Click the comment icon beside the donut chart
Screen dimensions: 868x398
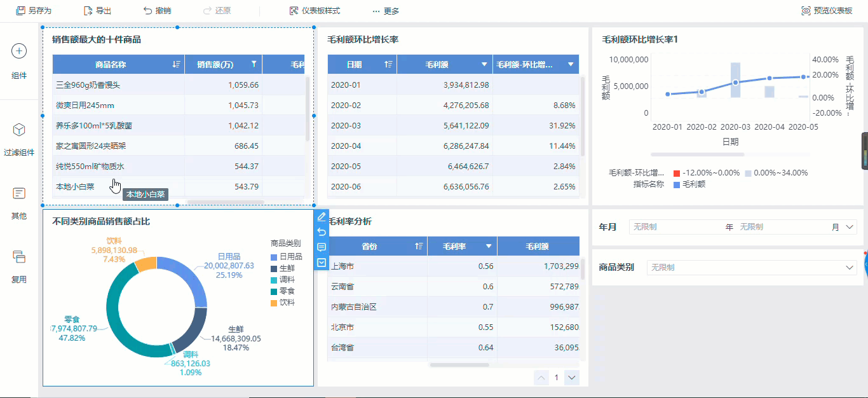click(x=322, y=247)
